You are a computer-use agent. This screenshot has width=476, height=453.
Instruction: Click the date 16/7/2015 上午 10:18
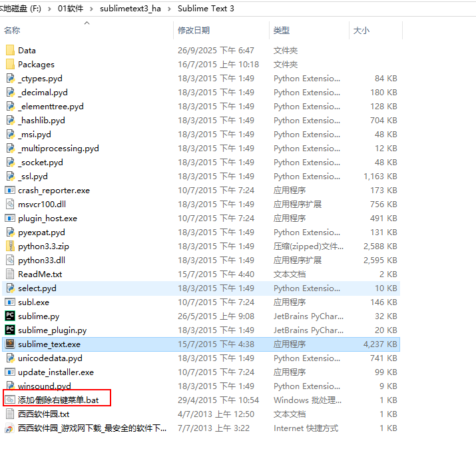point(218,65)
